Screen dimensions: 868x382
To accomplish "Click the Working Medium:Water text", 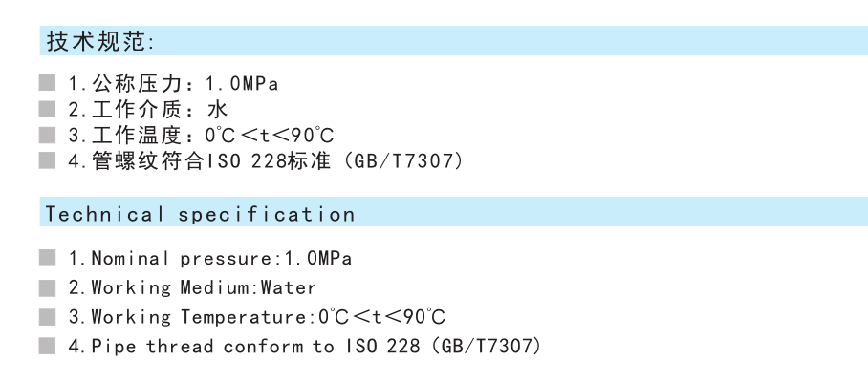I will (204, 288).
